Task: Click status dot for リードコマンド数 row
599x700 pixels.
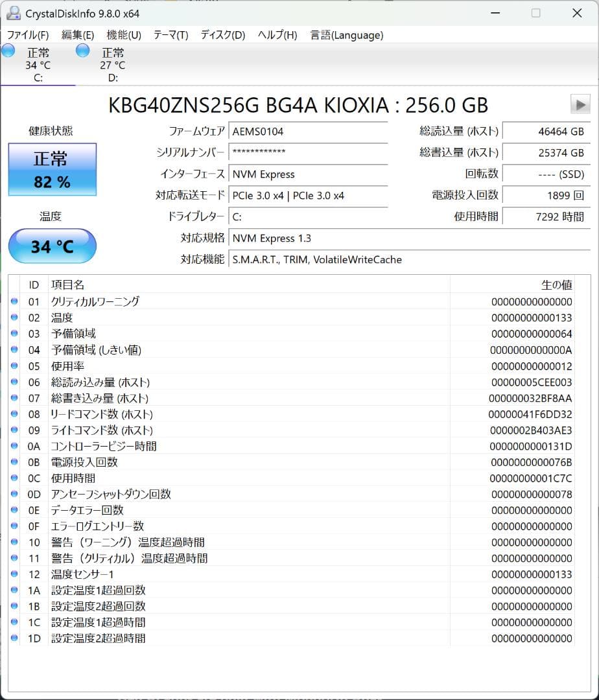Action: [14, 414]
